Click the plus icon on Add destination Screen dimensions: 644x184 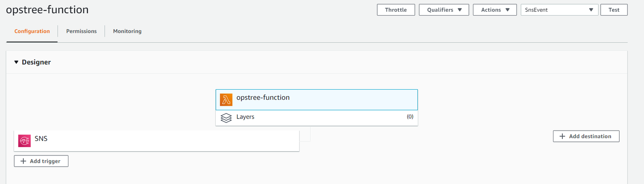point(562,136)
